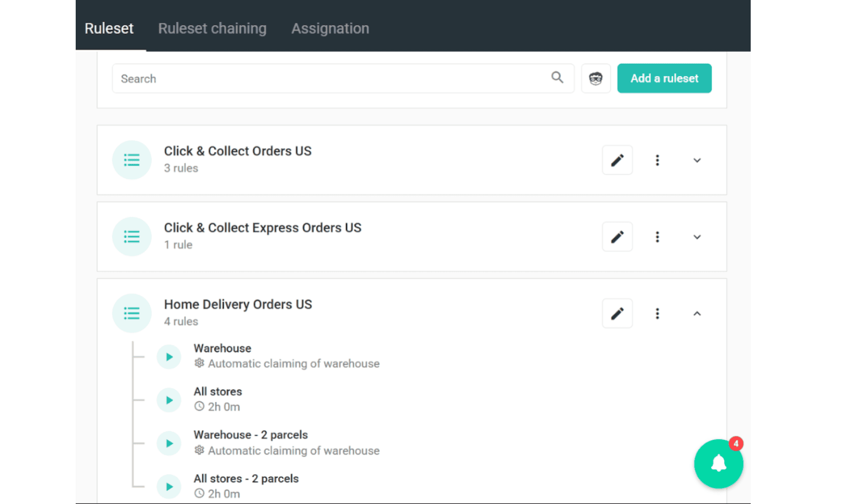Click into the Search input field
Screen dimensions: 854x504
(x=329, y=78)
